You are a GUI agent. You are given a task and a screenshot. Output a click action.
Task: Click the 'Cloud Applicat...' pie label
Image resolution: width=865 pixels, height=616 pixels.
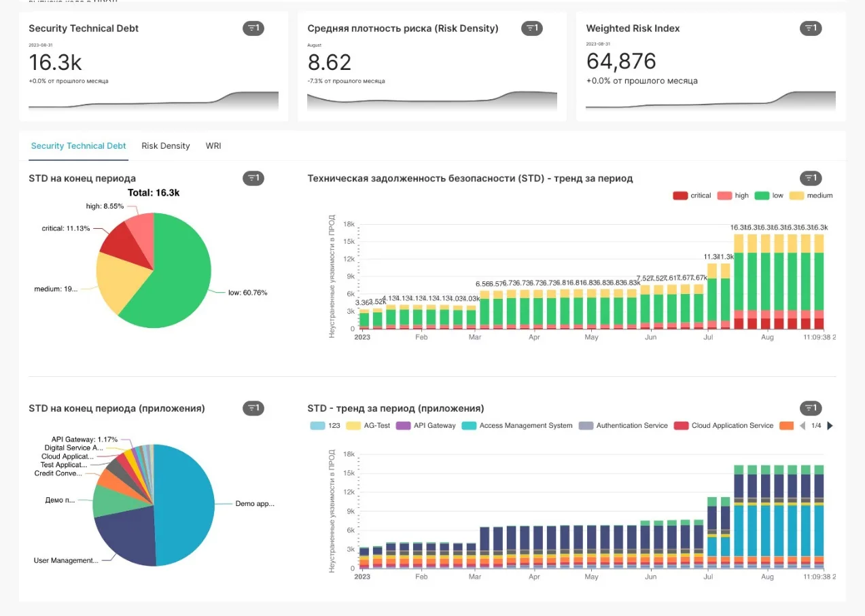67,456
